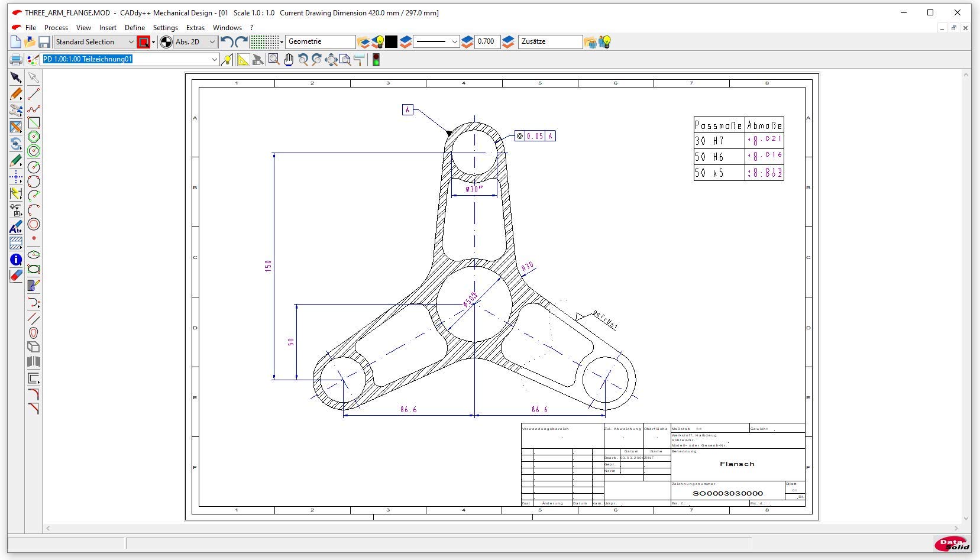Choose the two-point line tool
The width and height of the screenshot is (980, 560).
pos(34,94)
